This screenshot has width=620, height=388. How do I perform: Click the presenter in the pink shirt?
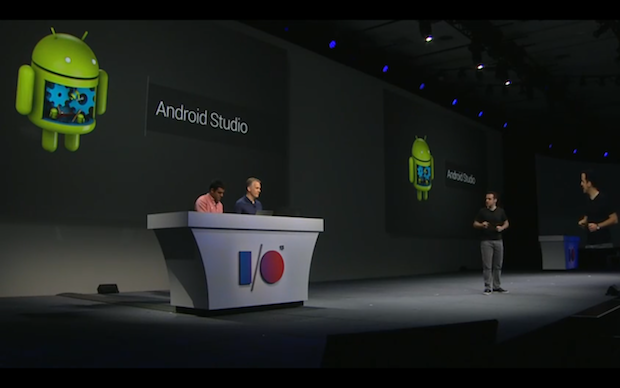[210, 197]
